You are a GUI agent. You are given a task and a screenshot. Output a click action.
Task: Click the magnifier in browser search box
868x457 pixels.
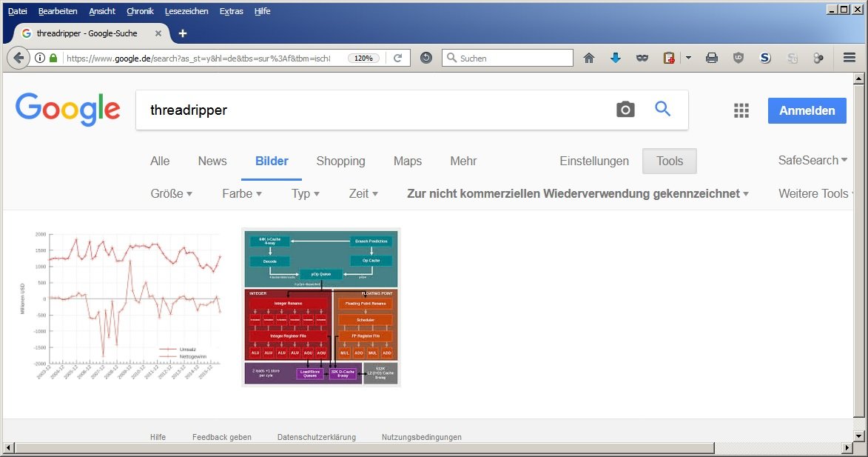click(x=451, y=58)
